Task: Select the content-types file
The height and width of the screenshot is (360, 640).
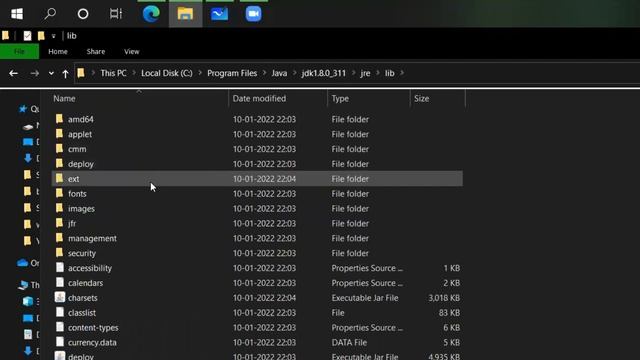Action: tap(93, 328)
